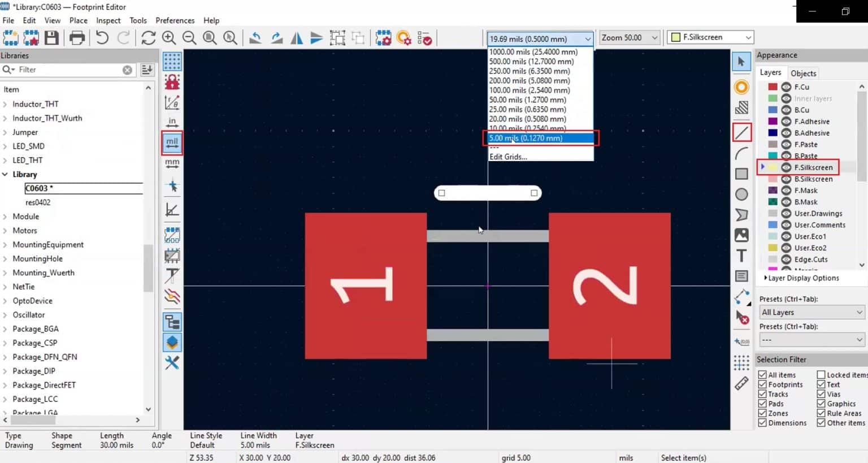Expand the Package_DIP library entry
The image size is (868, 463).
coord(6,371)
